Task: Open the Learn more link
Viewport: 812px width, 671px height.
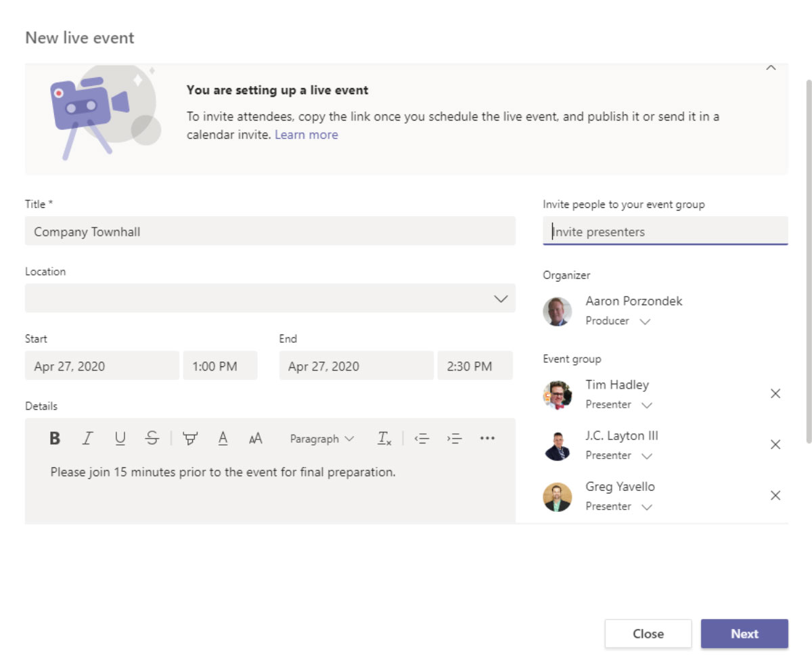Action: tap(306, 135)
